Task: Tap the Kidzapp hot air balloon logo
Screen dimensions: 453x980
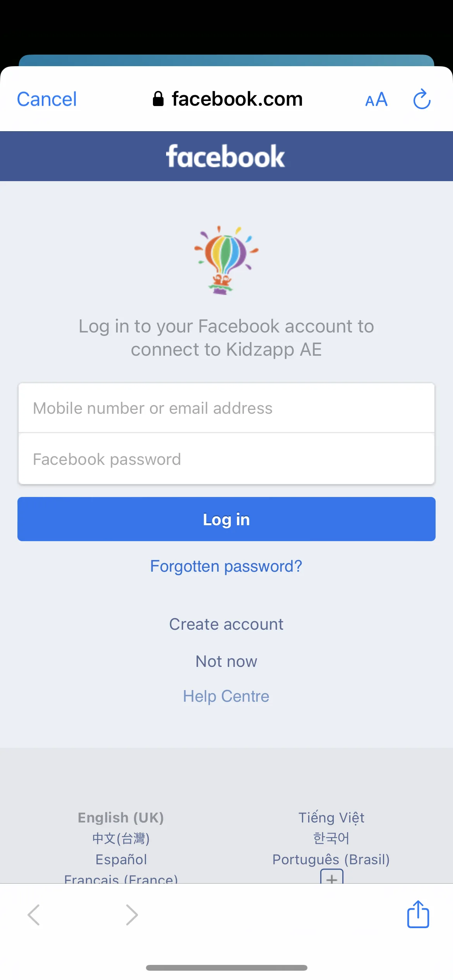Action: tap(226, 260)
